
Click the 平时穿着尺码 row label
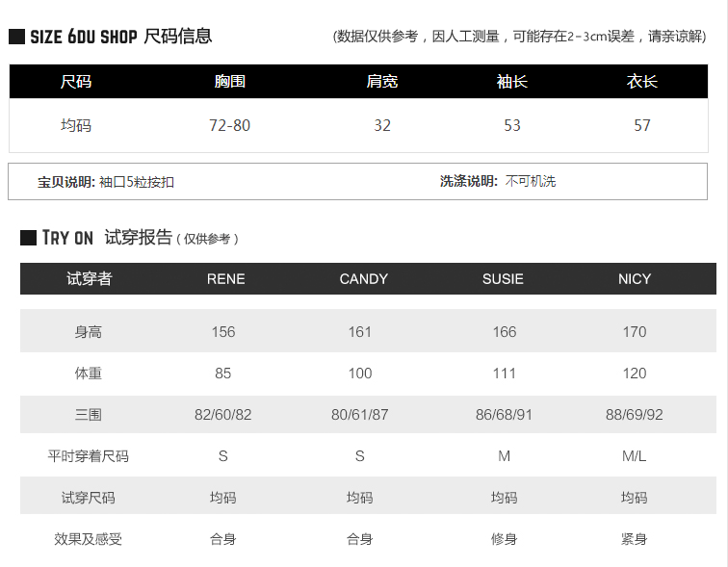click(x=89, y=456)
